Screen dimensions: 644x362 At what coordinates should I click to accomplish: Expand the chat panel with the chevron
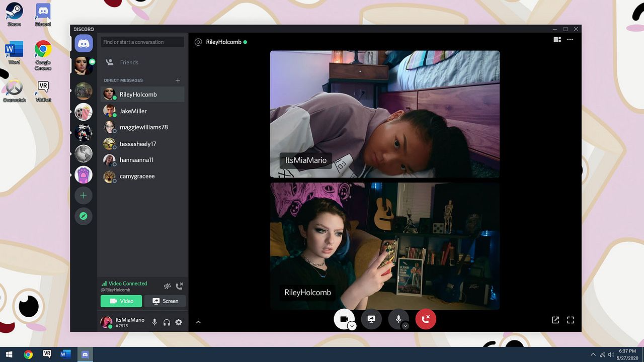coord(198,322)
